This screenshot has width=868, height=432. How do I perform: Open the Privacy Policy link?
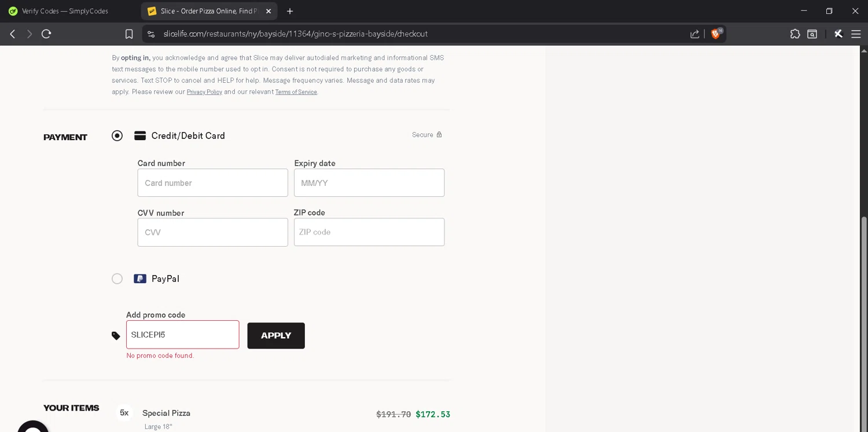pos(204,92)
